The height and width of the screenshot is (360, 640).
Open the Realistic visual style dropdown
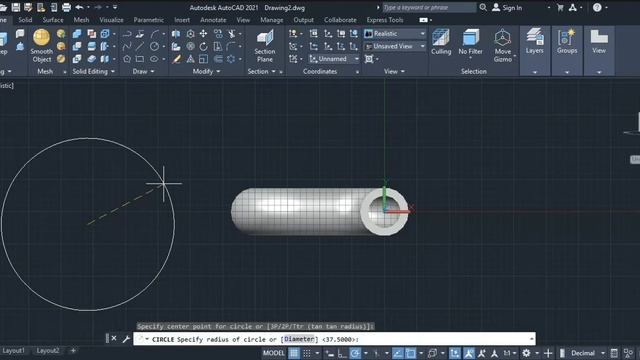click(x=395, y=34)
